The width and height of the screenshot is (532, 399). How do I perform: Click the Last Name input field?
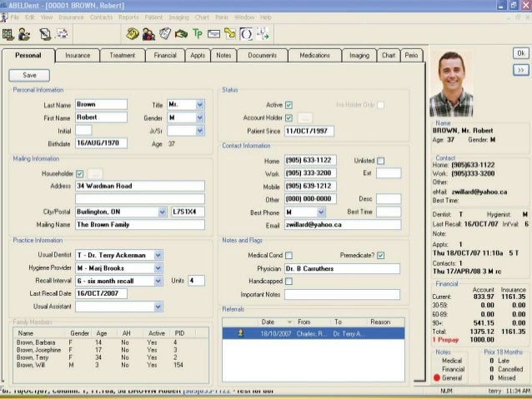100,105
